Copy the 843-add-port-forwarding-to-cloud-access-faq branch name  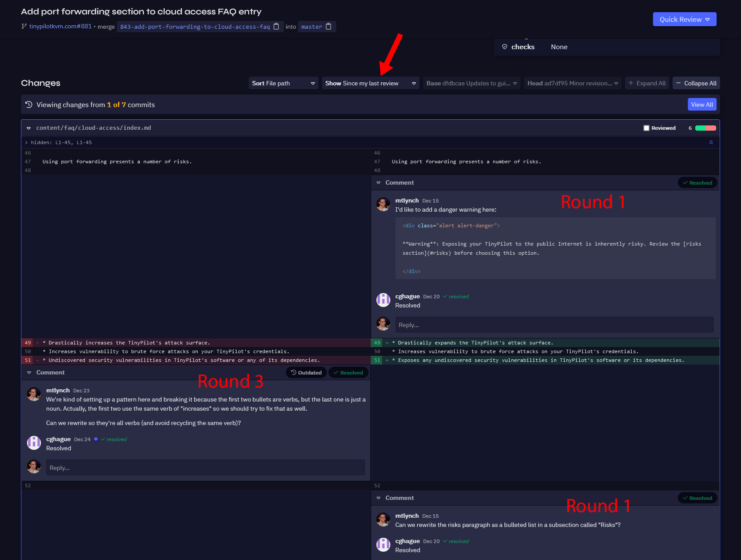tap(276, 27)
